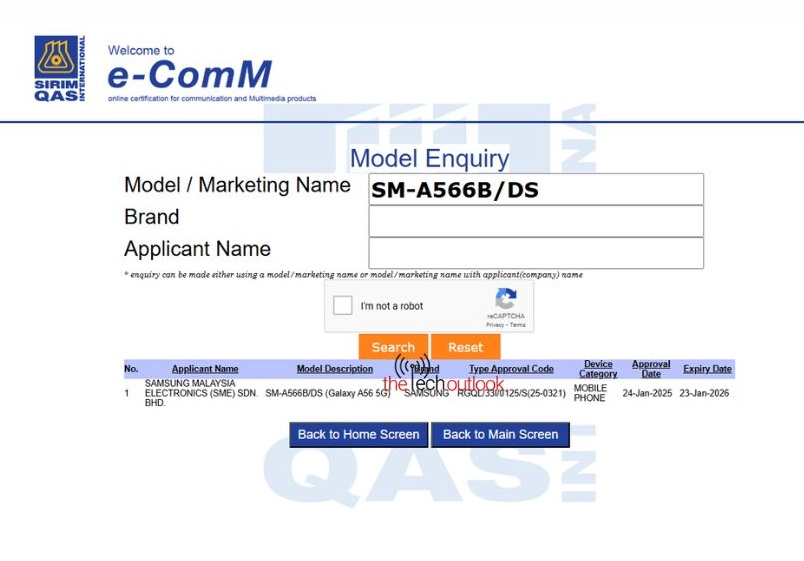
Task: Click the e-ComM title text
Action: [x=189, y=75]
